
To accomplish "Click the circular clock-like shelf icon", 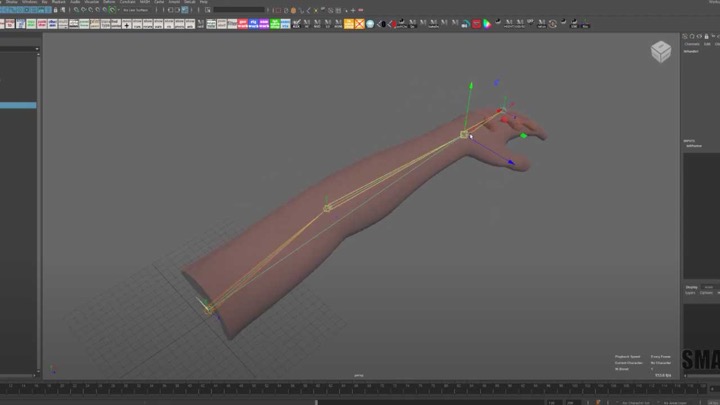I will coord(552,24).
